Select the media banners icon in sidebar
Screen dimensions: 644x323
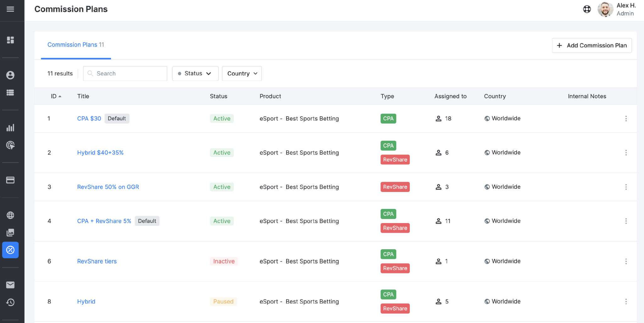pos(10,233)
